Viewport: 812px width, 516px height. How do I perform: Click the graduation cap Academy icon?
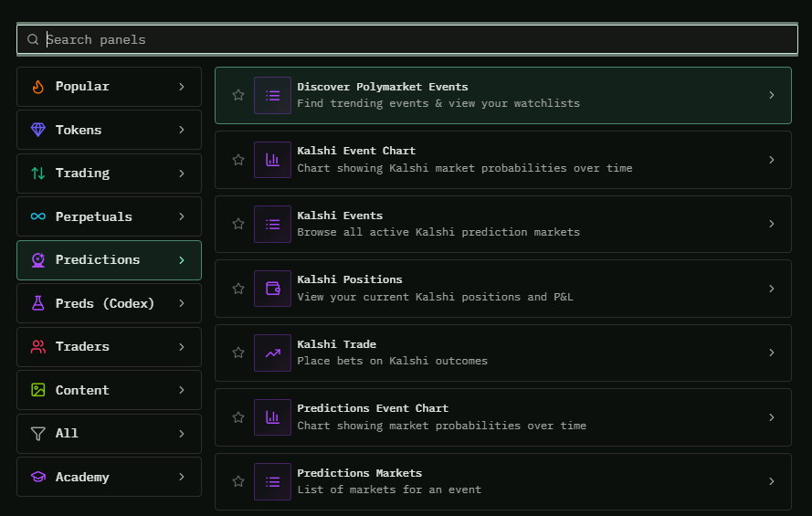37,477
